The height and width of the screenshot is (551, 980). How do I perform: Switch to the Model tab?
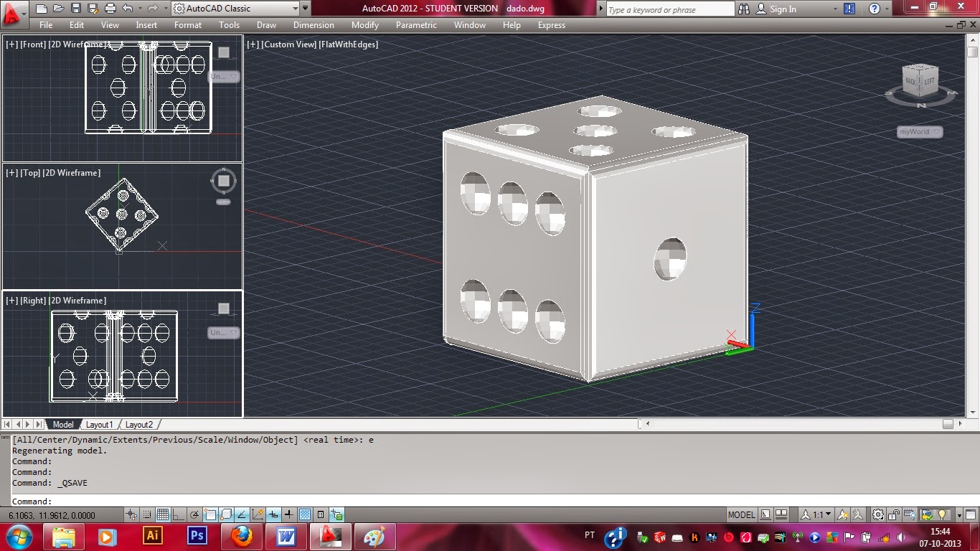tap(63, 425)
